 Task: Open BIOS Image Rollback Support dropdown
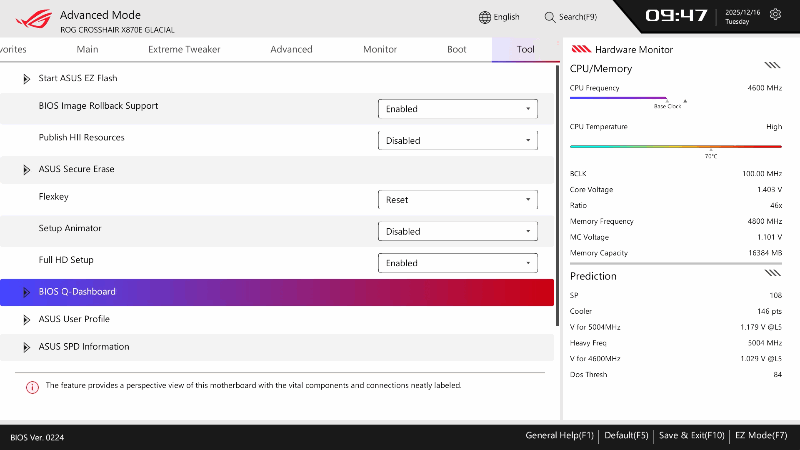tap(458, 109)
